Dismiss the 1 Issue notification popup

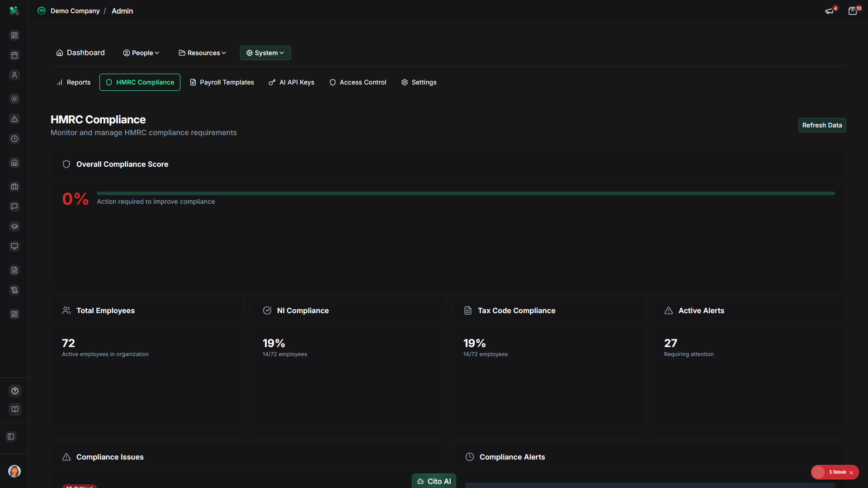coord(852,472)
